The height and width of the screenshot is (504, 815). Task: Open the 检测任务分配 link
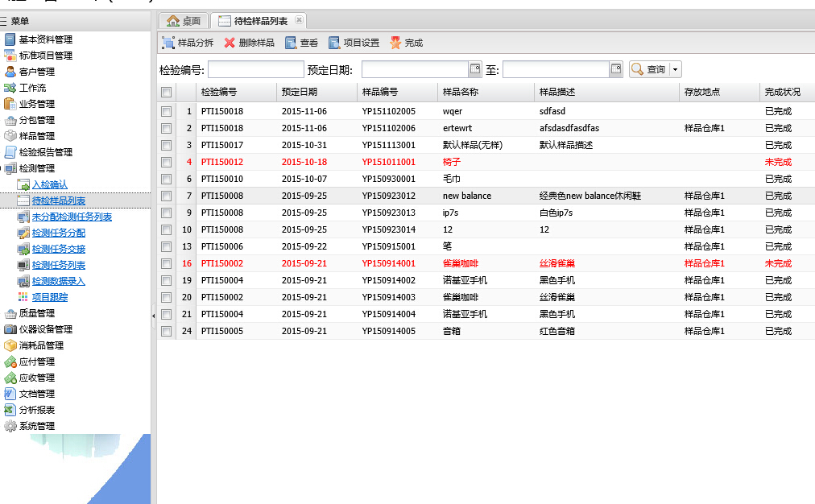59,233
